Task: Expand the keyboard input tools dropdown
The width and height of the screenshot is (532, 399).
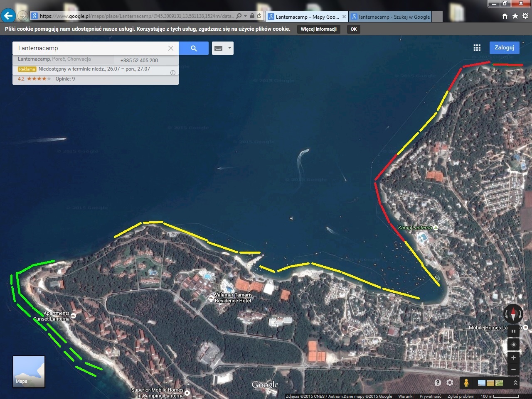Action: point(229,48)
